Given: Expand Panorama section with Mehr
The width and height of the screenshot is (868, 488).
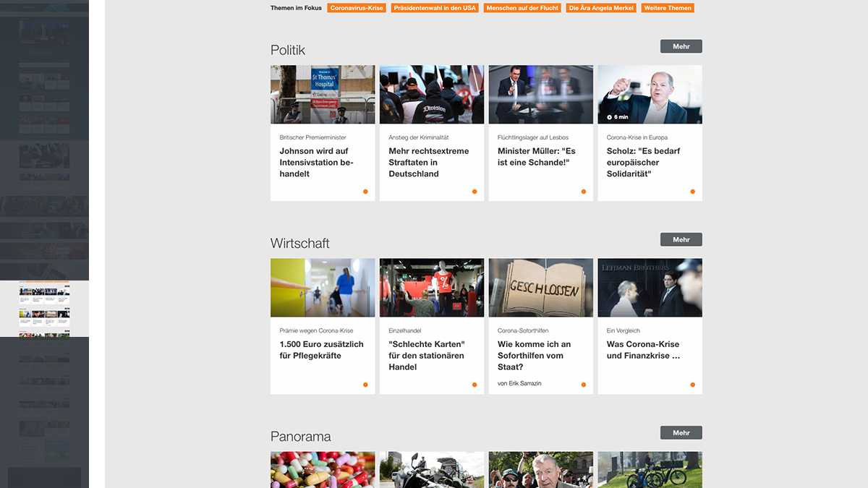Looking at the screenshot, I should [681, 432].
